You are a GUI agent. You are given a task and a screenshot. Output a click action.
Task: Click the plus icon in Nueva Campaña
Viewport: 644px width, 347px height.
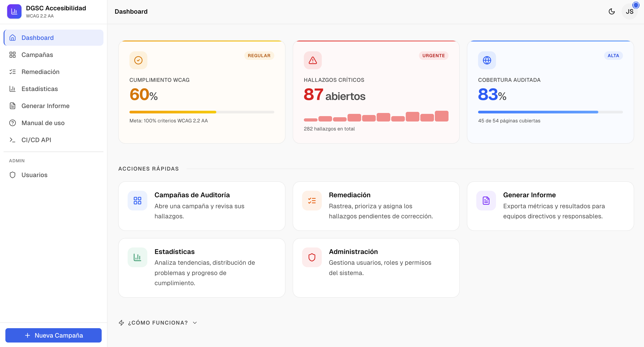28,335
